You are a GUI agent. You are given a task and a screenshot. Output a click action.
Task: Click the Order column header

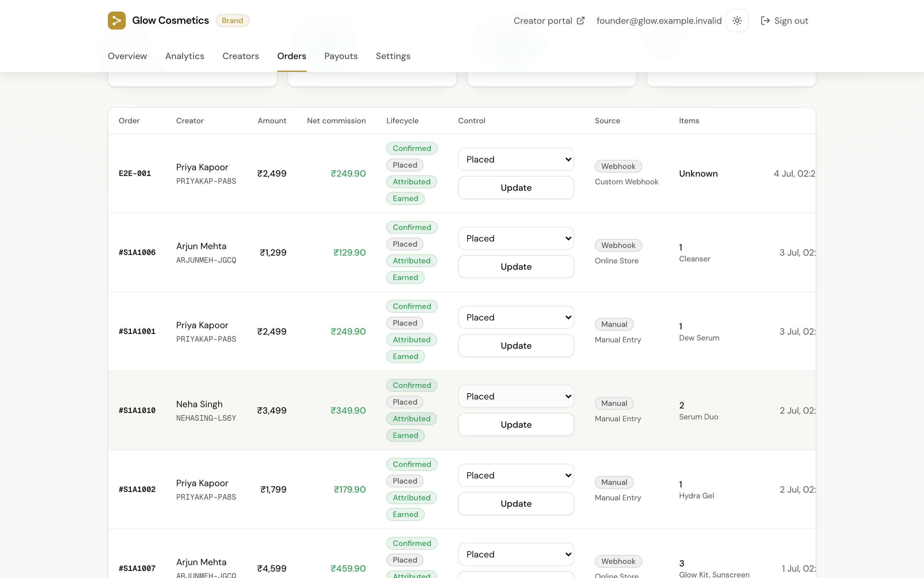(x=129, y=121)
